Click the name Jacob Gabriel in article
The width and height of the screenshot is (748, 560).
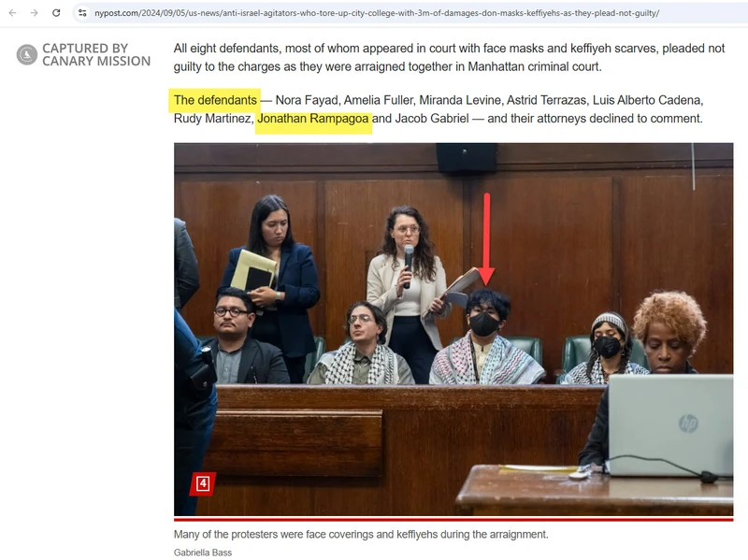tap(432, 119)
